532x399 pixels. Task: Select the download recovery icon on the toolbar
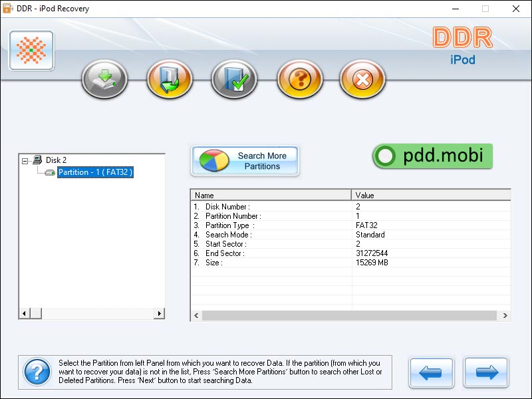tap(104, 78)
